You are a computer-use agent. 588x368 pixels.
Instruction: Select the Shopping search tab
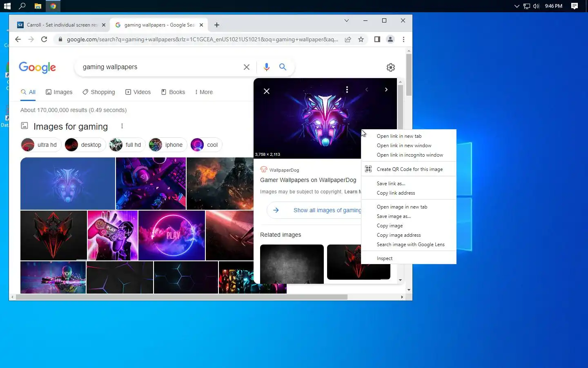pos(99,92)
